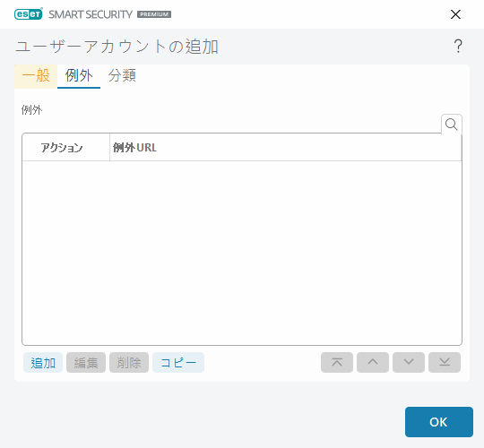Click the 追加 button

(x=43, y=363)
